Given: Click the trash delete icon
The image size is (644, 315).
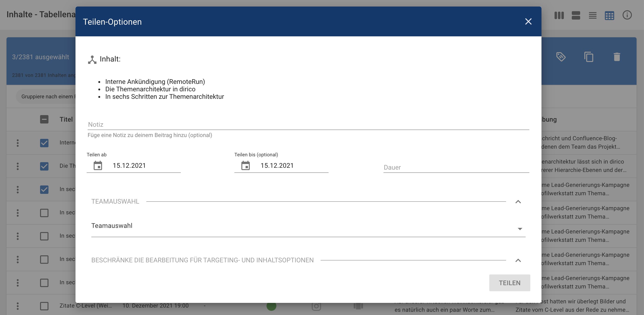Looking at the screenshot, I should 617,57.
